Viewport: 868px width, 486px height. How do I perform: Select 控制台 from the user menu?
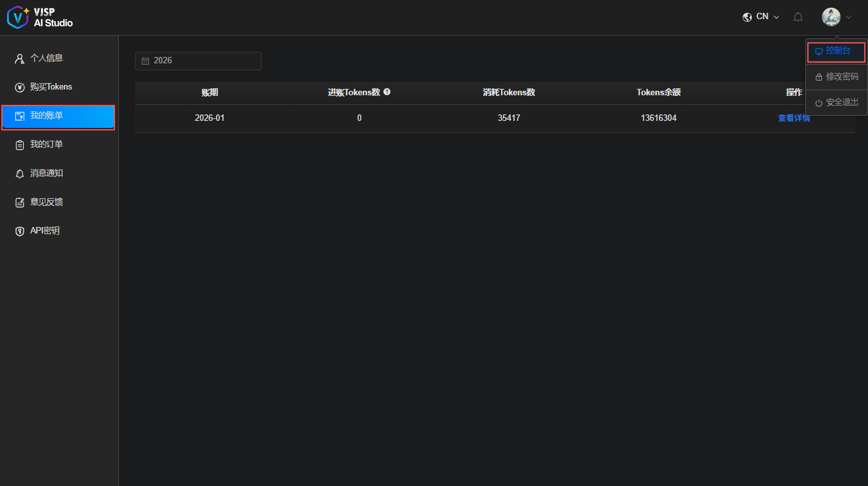837,51
